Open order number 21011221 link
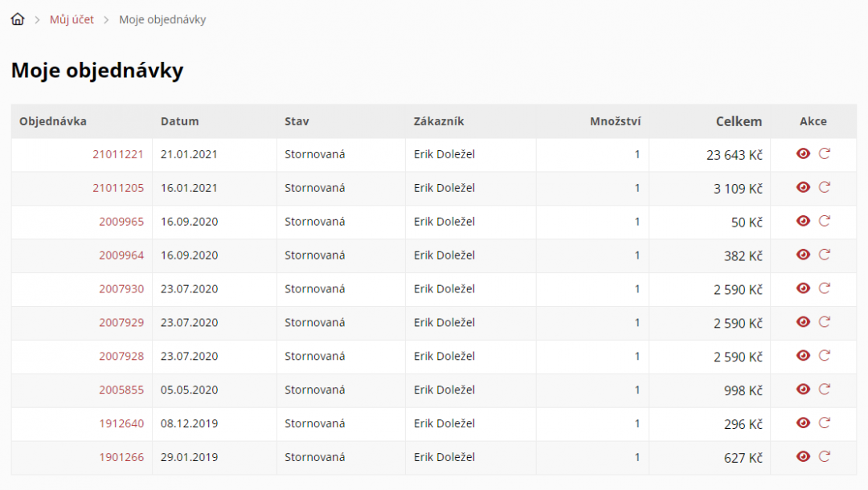This screenshot has width=868, height=490. click(x=118, y=154)
